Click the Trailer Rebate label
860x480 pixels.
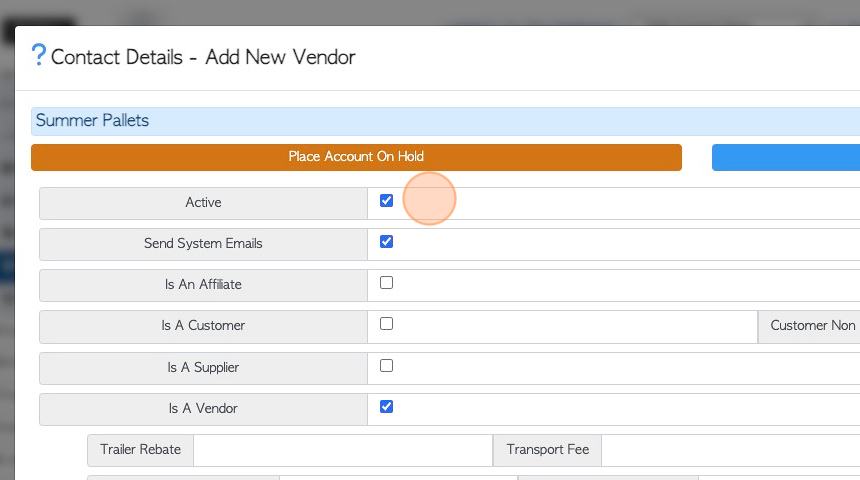click(x=140, y=450)
